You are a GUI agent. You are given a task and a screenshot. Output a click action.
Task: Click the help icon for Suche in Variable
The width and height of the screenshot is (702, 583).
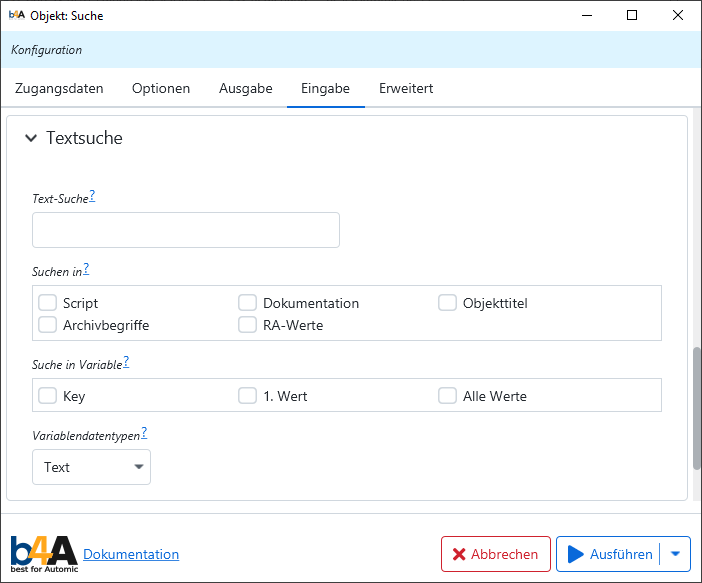coord(126,362)
